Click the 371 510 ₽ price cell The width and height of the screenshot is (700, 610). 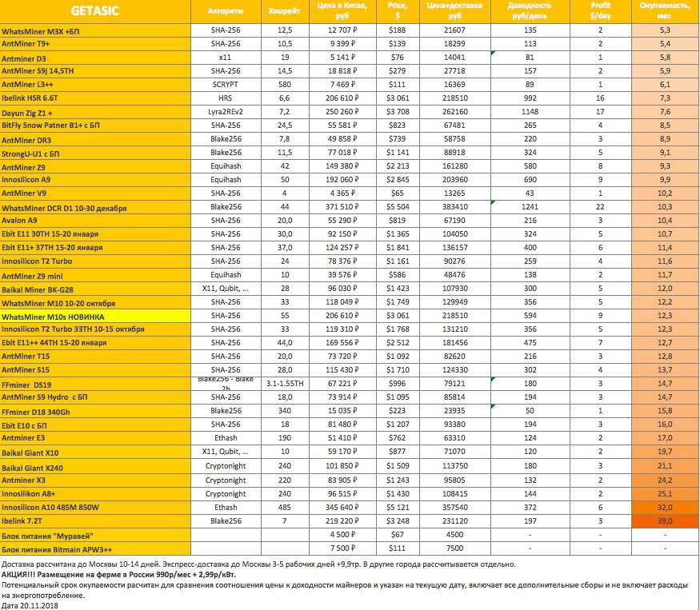click(342, 207)
